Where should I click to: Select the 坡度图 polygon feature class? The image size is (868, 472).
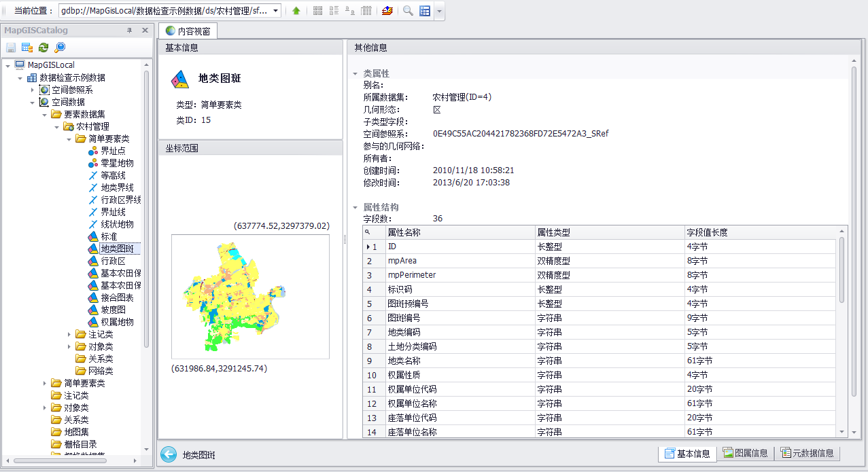point(107,310)
